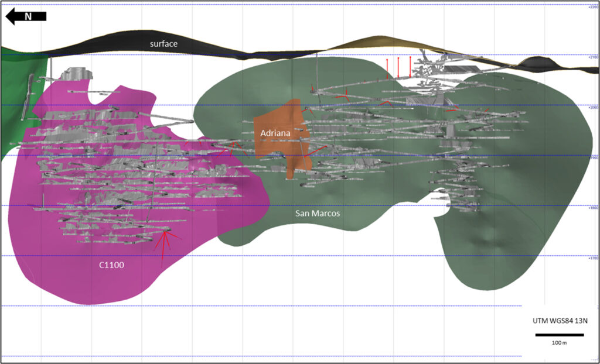Click the C1100 text label

click(111, 265)
